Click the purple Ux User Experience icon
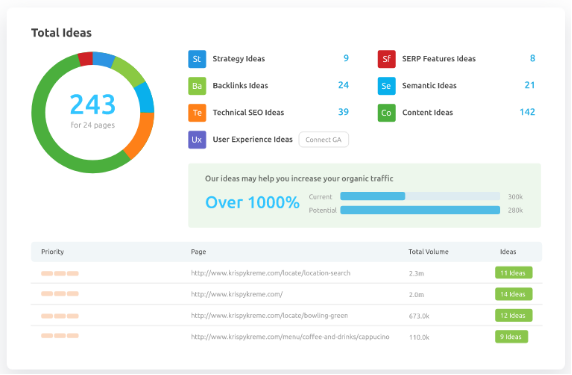The image size is (572, 375). (x=197, y=140)
